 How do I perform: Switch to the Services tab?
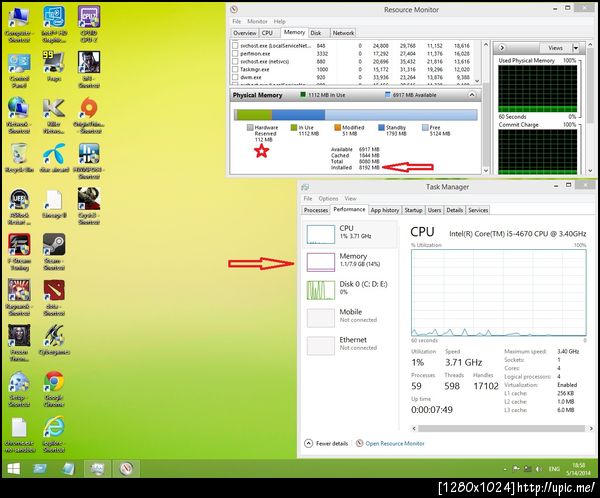(478, 210)
